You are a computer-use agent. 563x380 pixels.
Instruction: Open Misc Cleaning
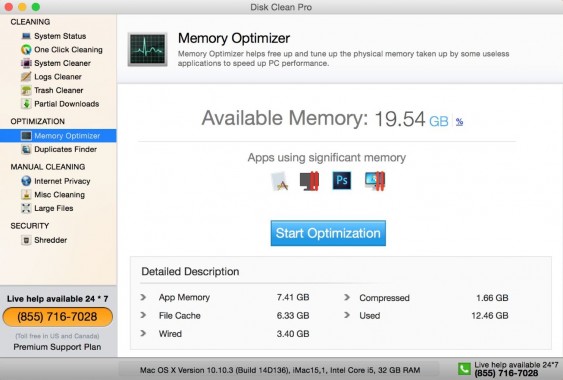(x=59, y=195)
